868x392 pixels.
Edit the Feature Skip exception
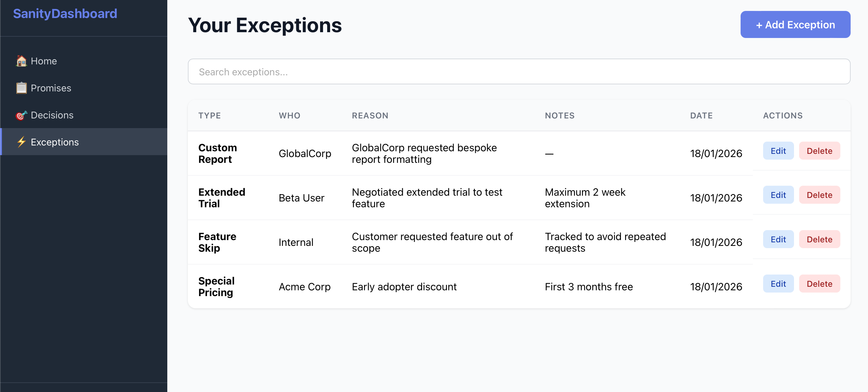tap(778, 239)
